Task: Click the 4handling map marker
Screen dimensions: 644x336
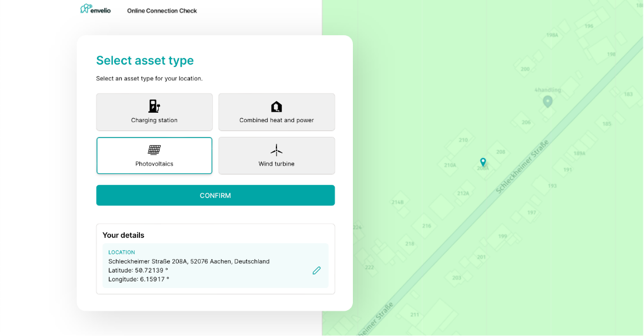Action: 548,102
